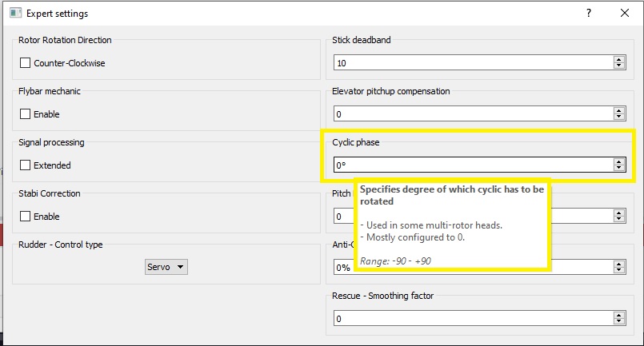
Task: Click the Cyclic phase value field
Action: [x=472, y=165]
